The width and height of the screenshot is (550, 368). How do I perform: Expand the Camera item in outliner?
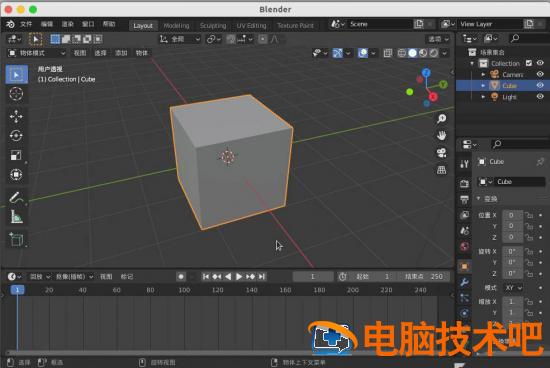tap(483, 74)
